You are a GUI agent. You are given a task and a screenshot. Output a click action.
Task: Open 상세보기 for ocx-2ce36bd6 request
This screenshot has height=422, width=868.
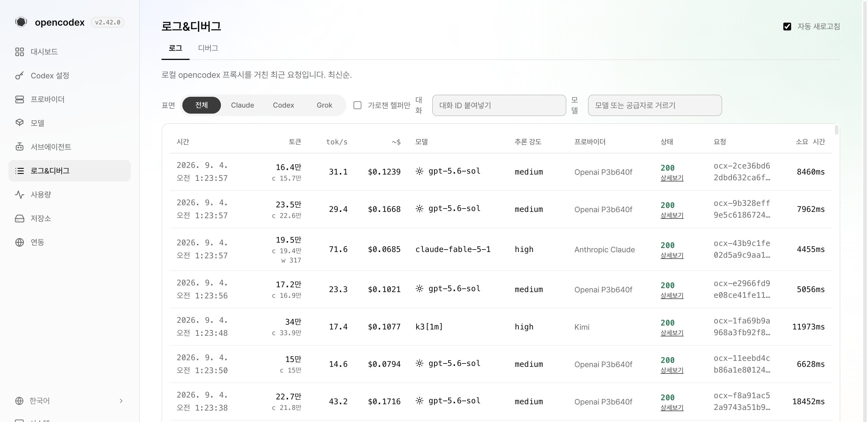tap(671, 178)
